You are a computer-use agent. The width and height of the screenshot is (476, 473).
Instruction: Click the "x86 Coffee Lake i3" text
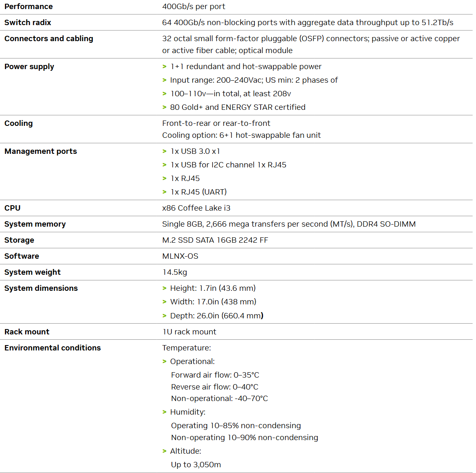(x=196, y=208)
